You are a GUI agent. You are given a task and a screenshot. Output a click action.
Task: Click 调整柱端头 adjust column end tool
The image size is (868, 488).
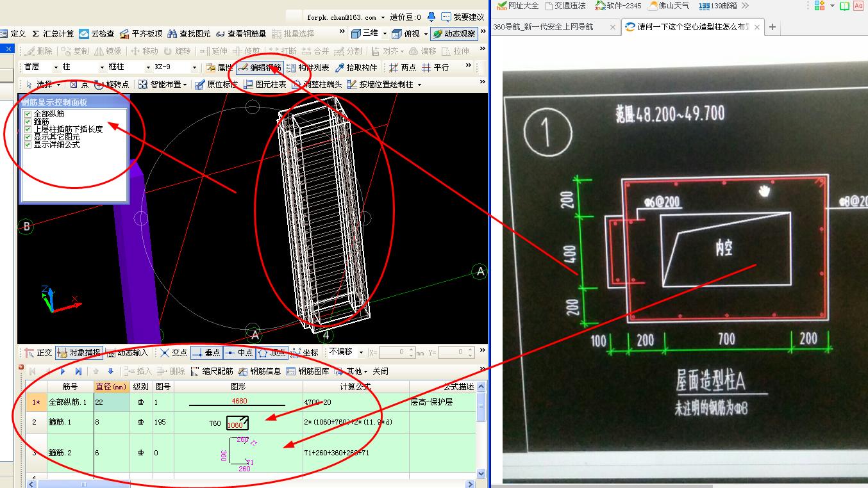(x=316, y=84)
